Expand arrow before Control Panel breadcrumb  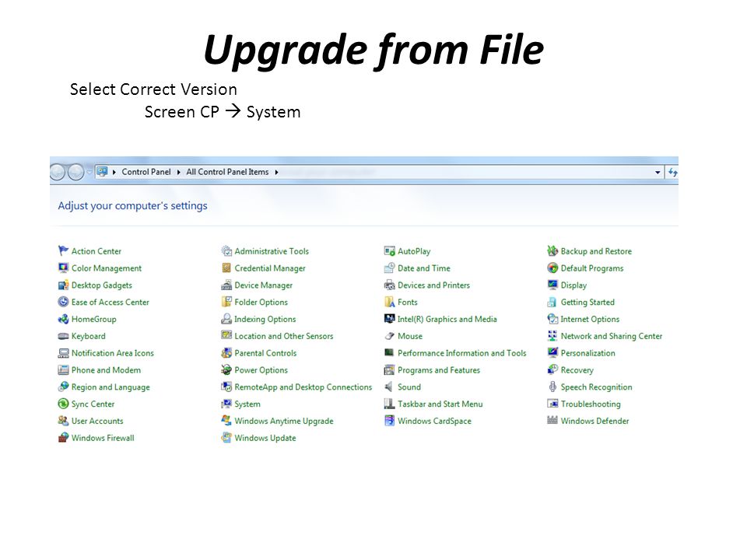(114, 172)
